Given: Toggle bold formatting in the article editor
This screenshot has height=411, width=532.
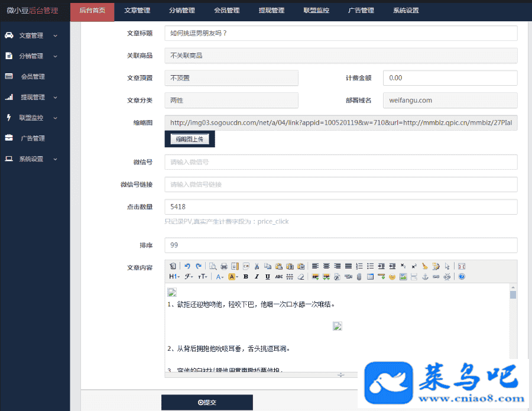Looking at the screenshot, I should [246, 276].
